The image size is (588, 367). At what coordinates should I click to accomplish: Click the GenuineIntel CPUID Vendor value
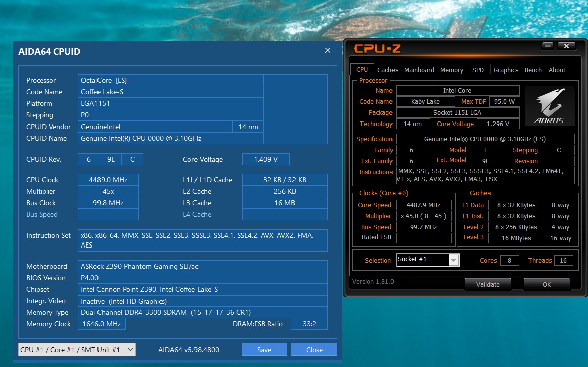(x=155, y=127)
